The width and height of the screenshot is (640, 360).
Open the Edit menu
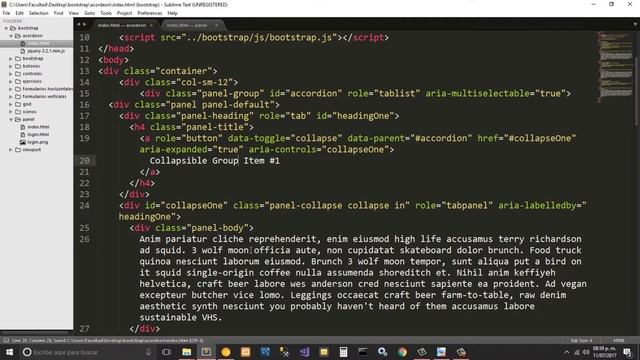pyautogui.click(x=20, y=13)
